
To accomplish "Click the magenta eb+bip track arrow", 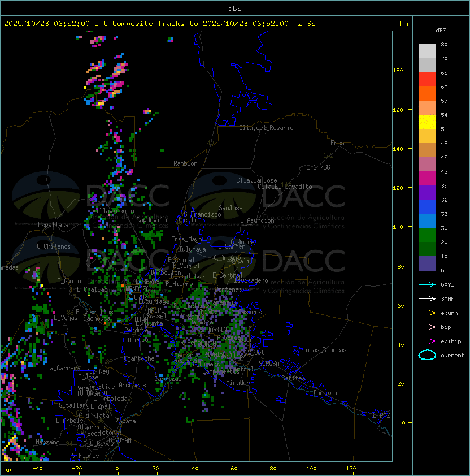I will coord(427,341).
